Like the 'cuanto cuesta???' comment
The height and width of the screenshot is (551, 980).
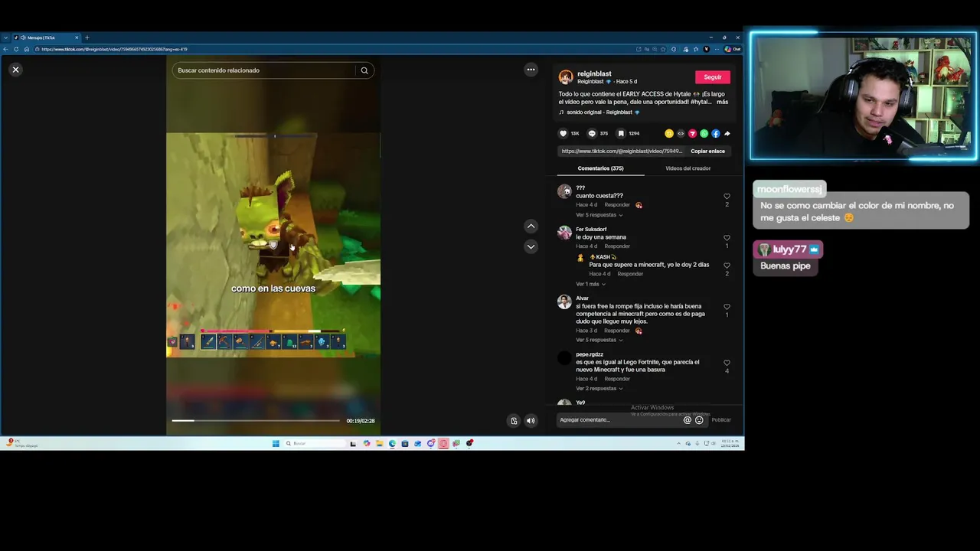727,197
